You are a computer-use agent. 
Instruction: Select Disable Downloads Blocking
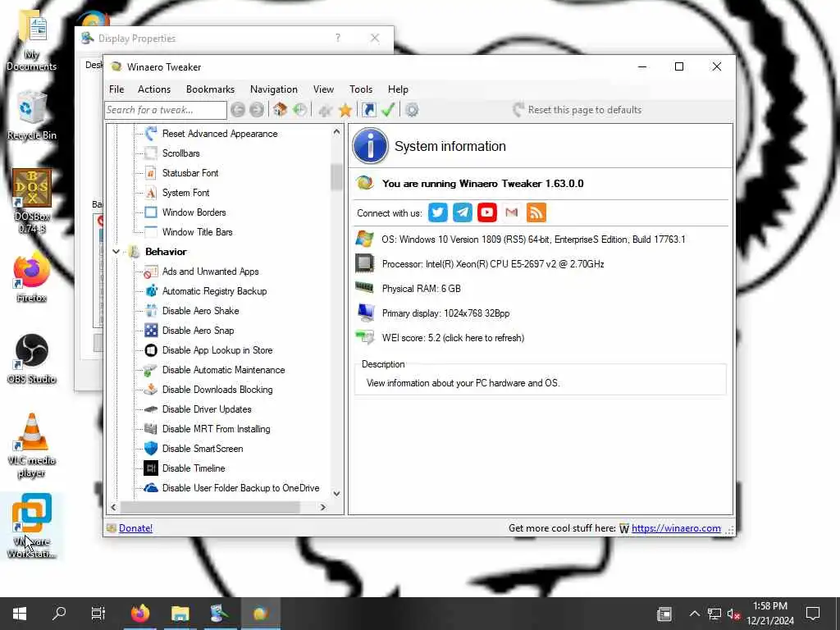[217, 390]
